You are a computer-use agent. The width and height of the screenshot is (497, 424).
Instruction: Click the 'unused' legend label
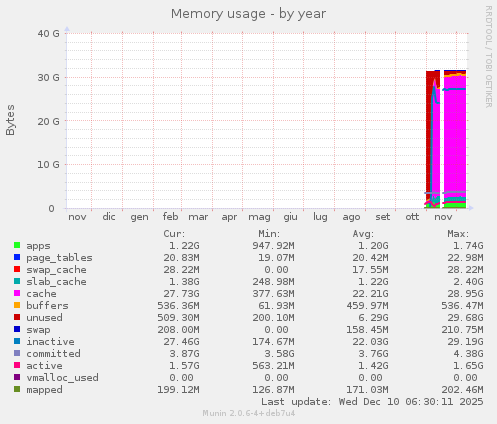[44, 318]
